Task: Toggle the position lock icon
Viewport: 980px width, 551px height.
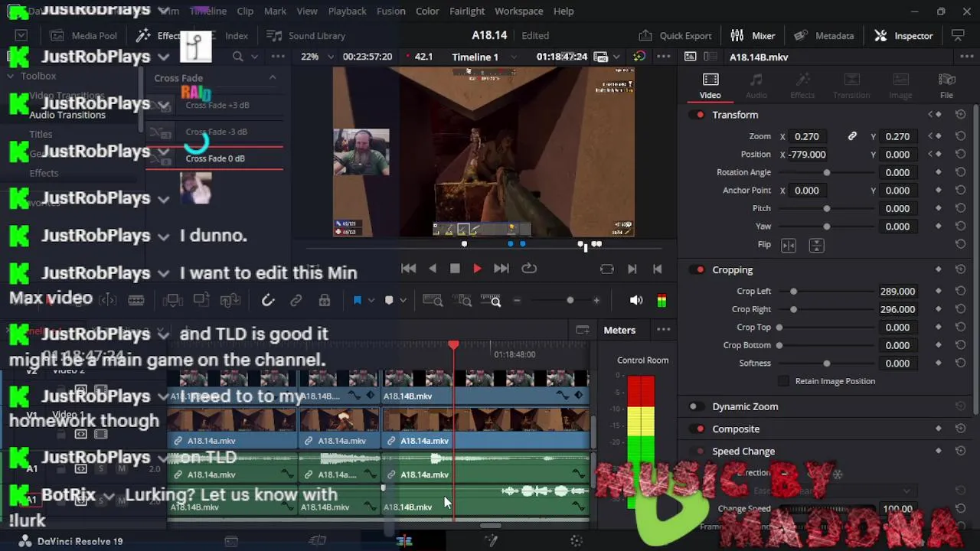Action: (325, 301)
